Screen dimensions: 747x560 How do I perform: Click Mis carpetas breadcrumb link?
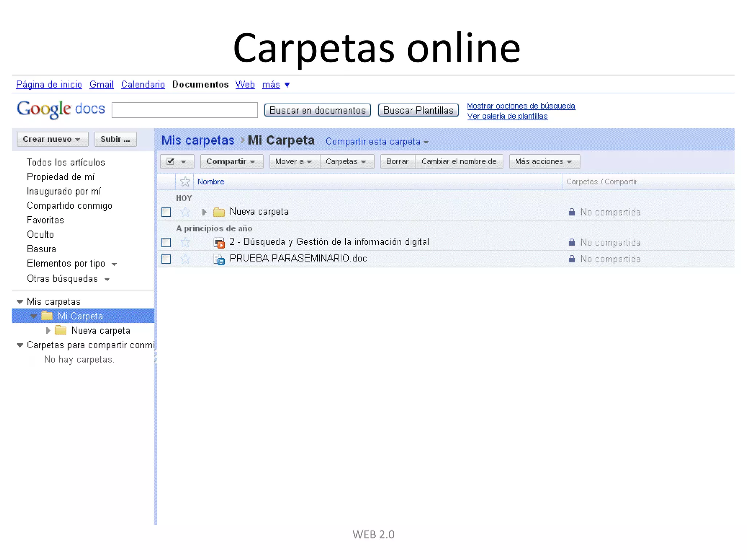pyautogui.click(x=198, y=140)
